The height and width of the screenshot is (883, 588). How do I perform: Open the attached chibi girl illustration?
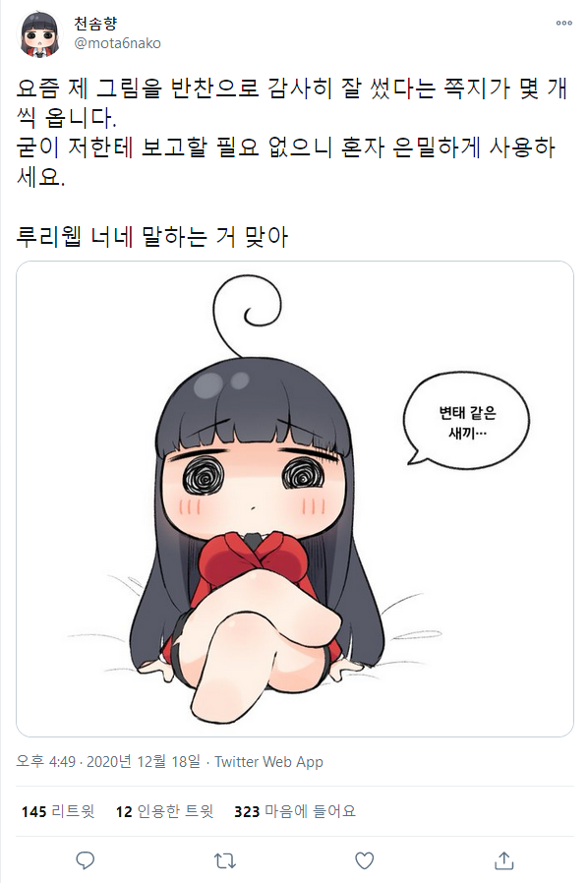pos(295,499)
